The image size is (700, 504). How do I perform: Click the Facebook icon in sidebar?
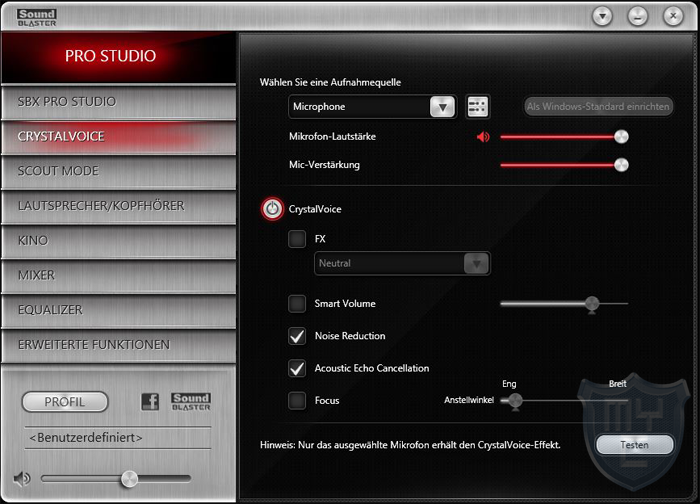pos(150,402)
